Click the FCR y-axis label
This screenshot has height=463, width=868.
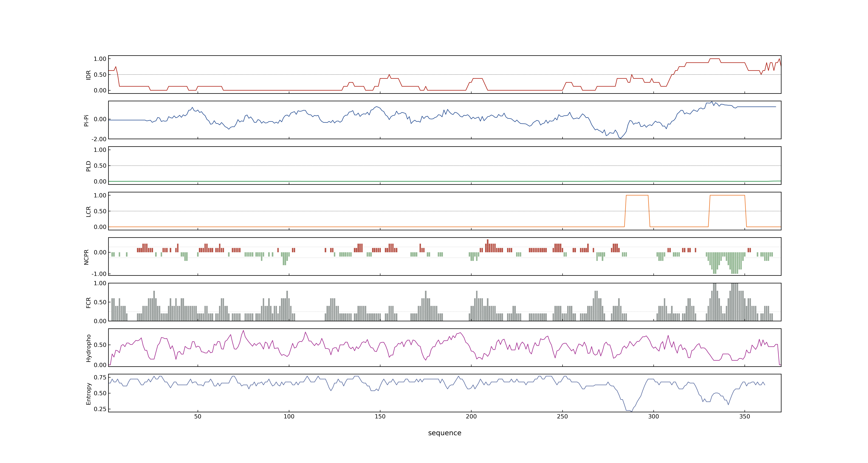89,303
